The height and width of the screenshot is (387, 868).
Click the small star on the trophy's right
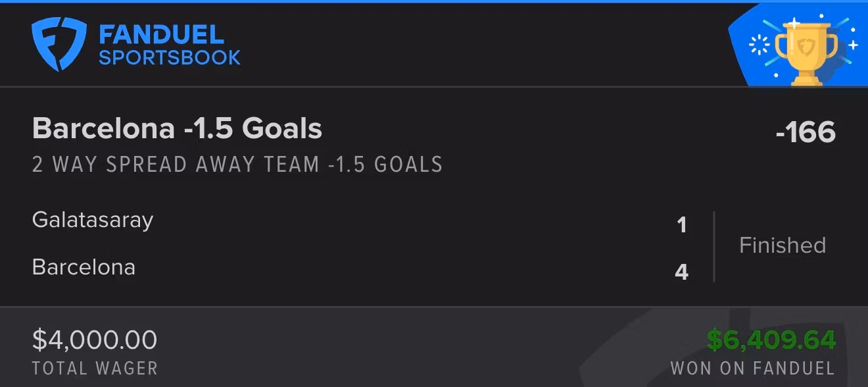pos(854,45)
